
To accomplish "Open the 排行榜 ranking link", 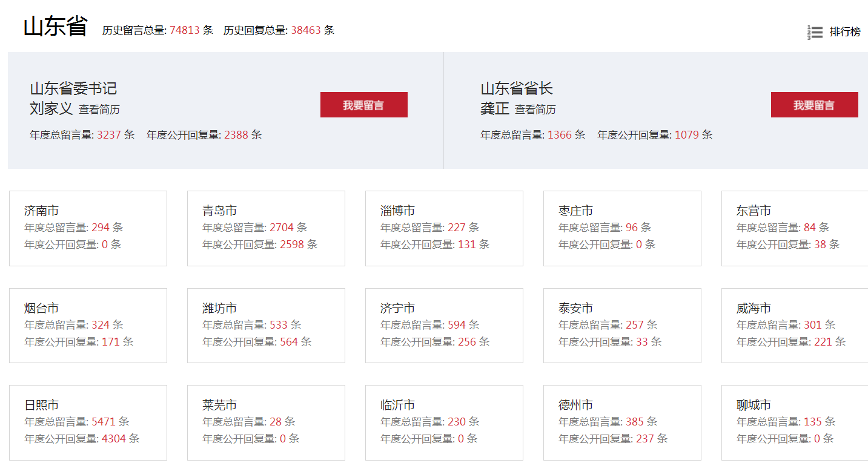I will pos(845,32).
